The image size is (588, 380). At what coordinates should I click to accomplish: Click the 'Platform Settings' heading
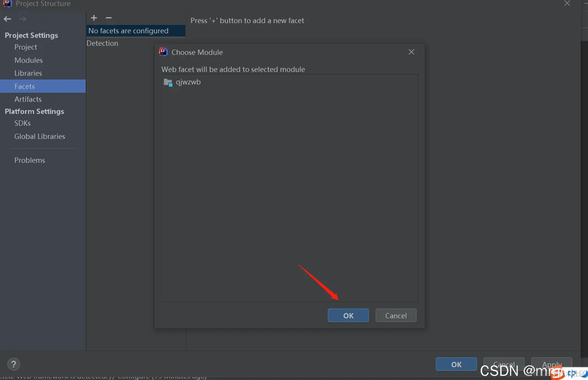pos(34,111)
